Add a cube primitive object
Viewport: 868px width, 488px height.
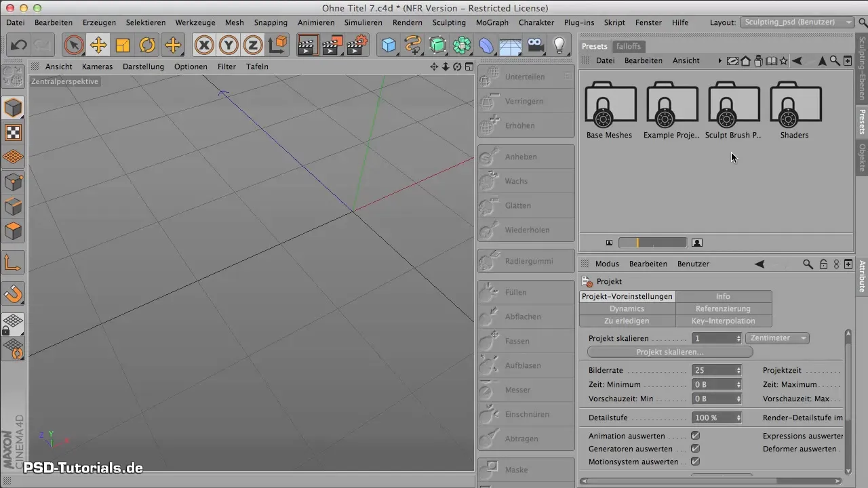[x=389, y=45]
